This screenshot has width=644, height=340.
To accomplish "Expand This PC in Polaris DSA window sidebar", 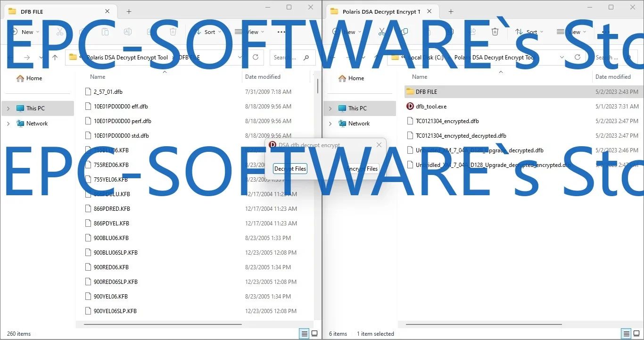I will (x=330, y=108).
